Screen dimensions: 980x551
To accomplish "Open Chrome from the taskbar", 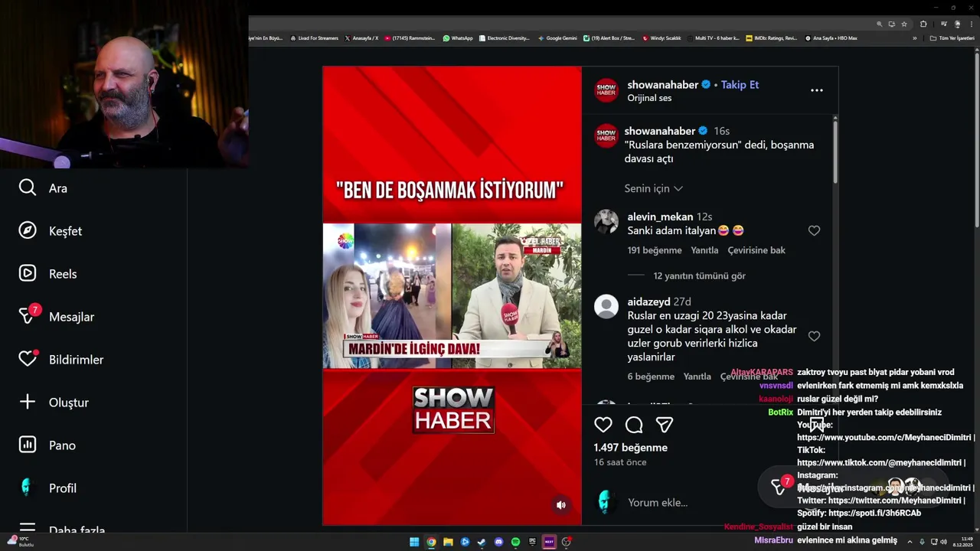I will (431, 542).
